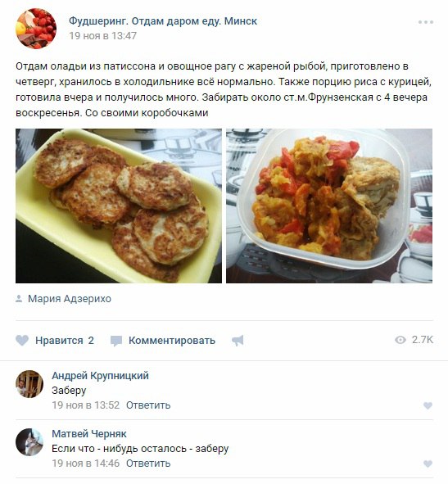Click Ответить under Андрей Крупницкий's comment
The height and width of the screenshot is (484, 448).
pos(148,405)
